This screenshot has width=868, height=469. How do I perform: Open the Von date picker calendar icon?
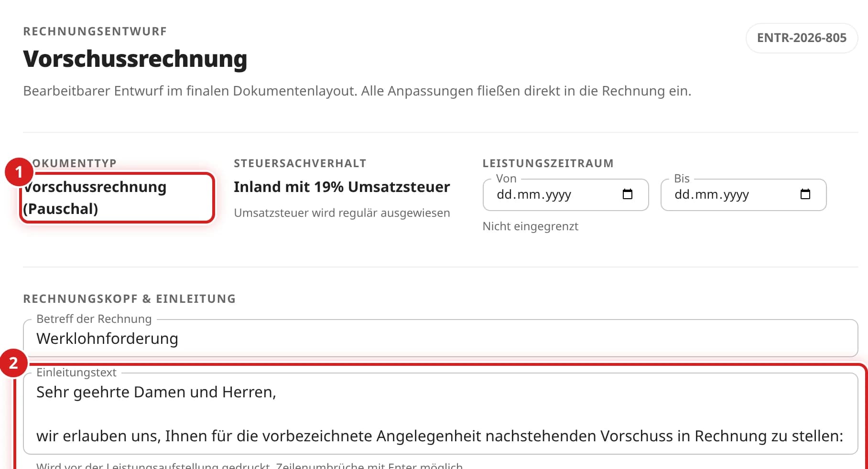tap(628, 194)
